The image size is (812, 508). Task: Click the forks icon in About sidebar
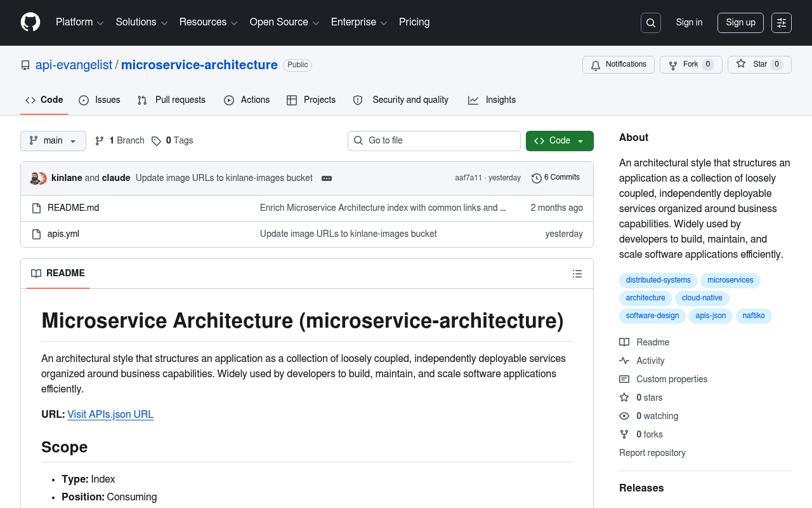coord(624,434)
